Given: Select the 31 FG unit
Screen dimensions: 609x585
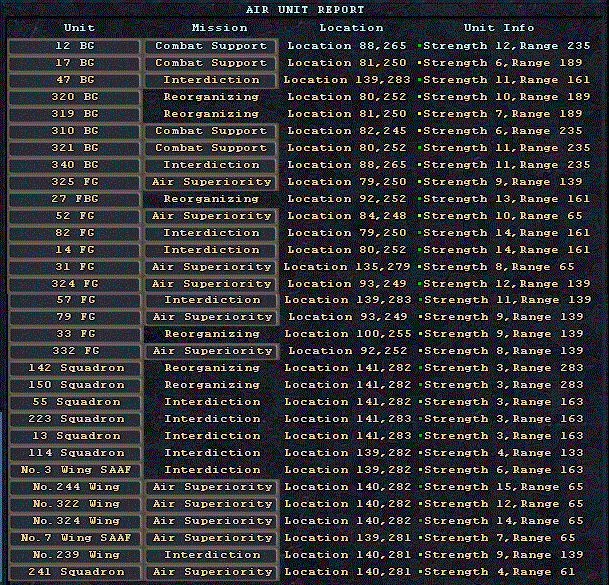Looking at the screenshot, I should (74, 267).
